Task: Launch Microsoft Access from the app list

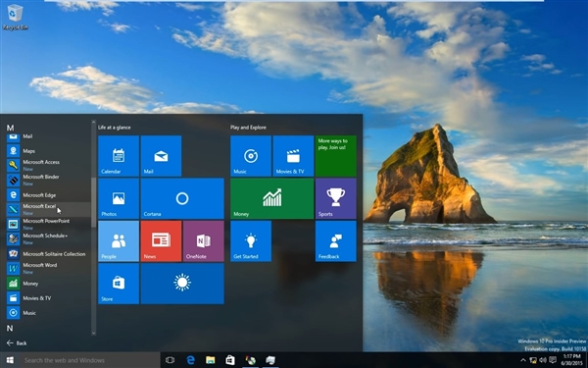Action: (48, 165)
